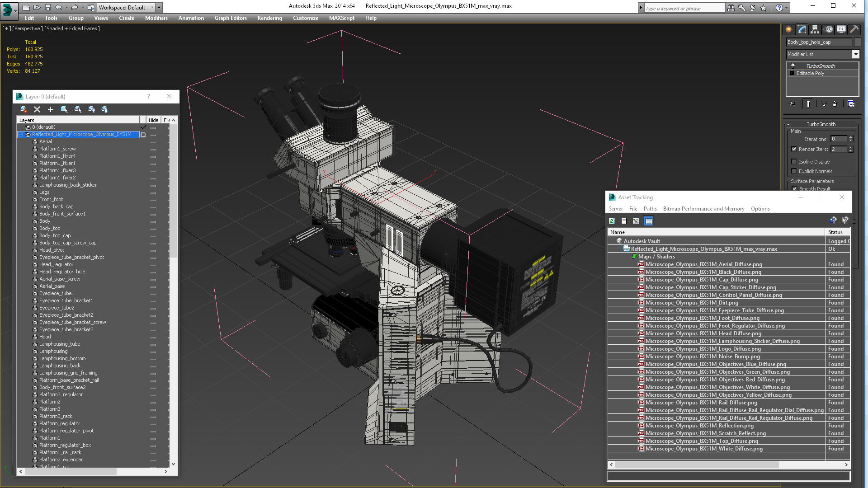
Task: Open the undo history dropdown arrow
Action: pyautogui.click(x=67, y=7)
